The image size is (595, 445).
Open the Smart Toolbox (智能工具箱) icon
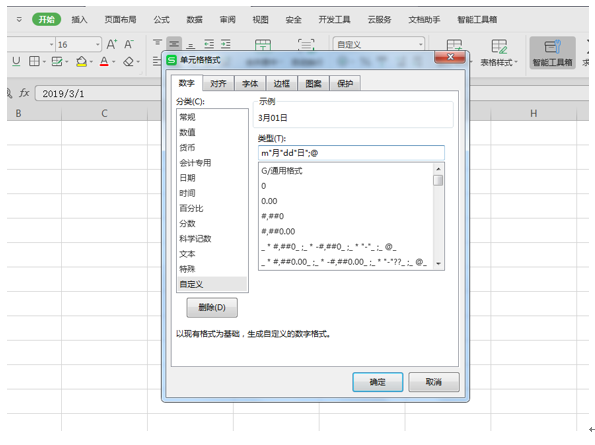click(552, 53)
